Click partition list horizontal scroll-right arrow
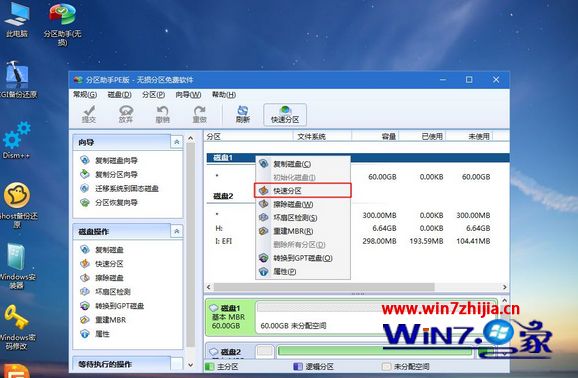Screen dimensions: 578x378 coord(505,287)
